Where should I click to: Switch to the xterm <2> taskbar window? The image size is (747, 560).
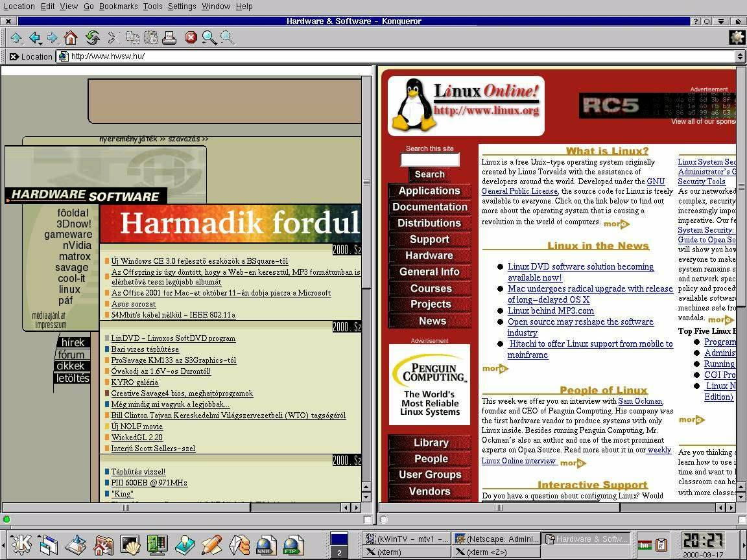point(496,552)
